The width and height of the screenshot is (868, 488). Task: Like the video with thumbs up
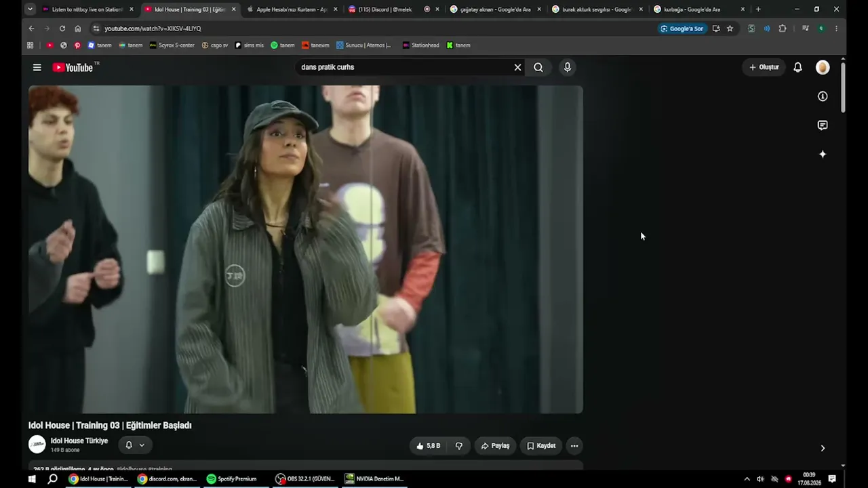pos(429,446)
